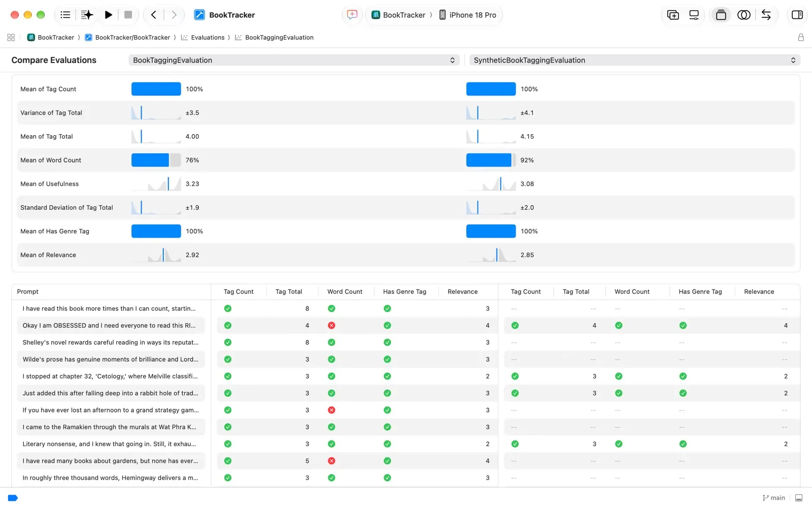
Task: Click the library add icon in toolbar
Action: (x=673, y=15)
